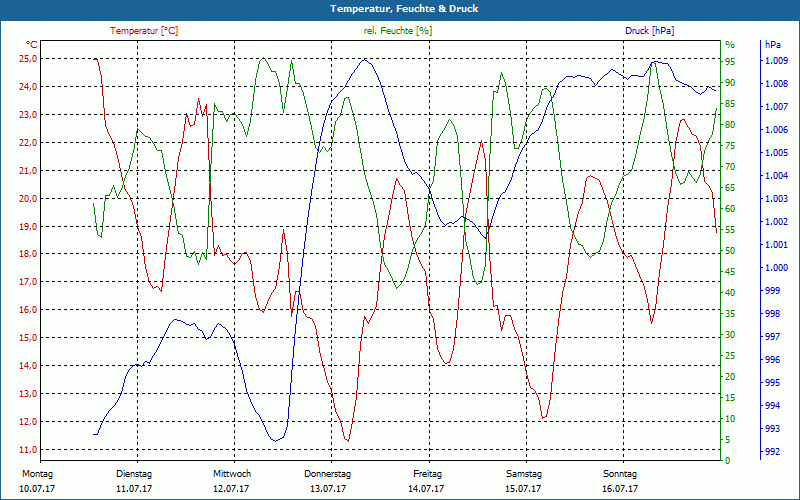Click the '15,0' temperature axis value

point(28,338)
